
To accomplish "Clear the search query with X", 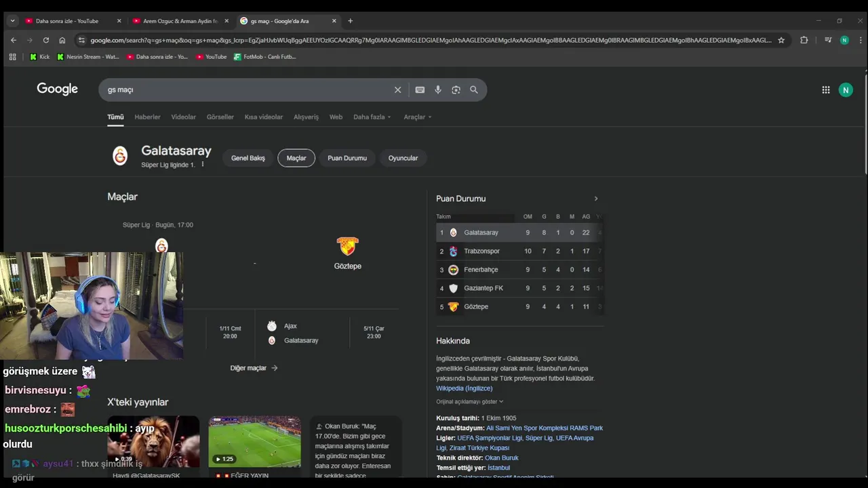I will [398, 89].
